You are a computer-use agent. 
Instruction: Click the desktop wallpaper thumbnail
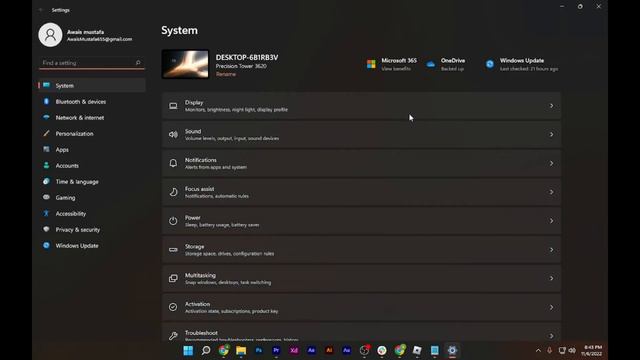tap(185, 64)
